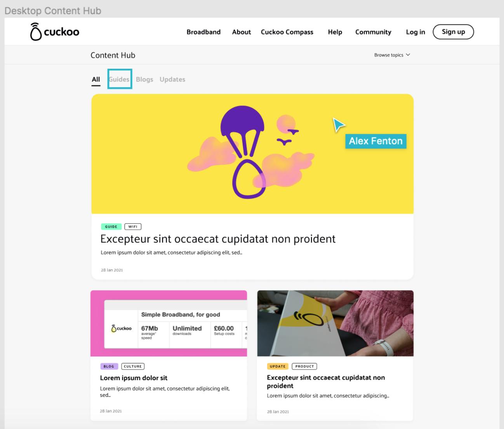The width and height of the screenshot is (504, 429).
Task: Select the All tab
Action: point(96,79)
